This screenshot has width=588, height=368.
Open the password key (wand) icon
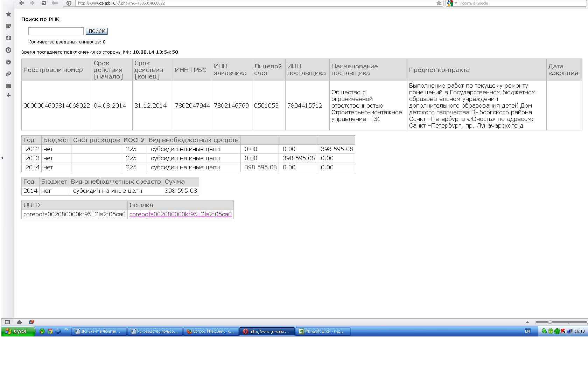pos(55,3)
